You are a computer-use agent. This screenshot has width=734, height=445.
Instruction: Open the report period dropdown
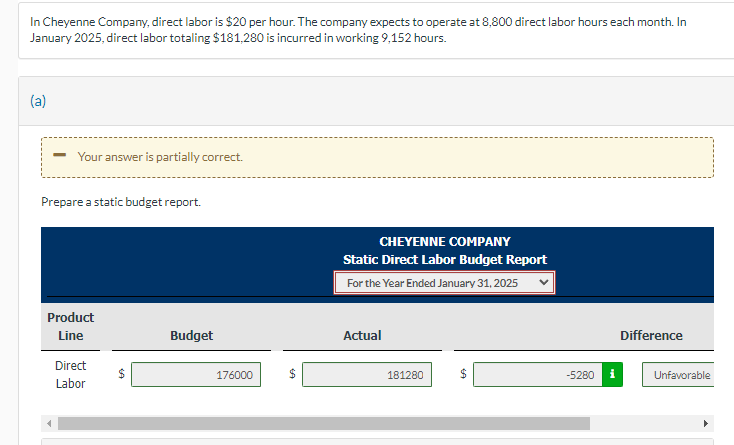[x=444, y=283]
